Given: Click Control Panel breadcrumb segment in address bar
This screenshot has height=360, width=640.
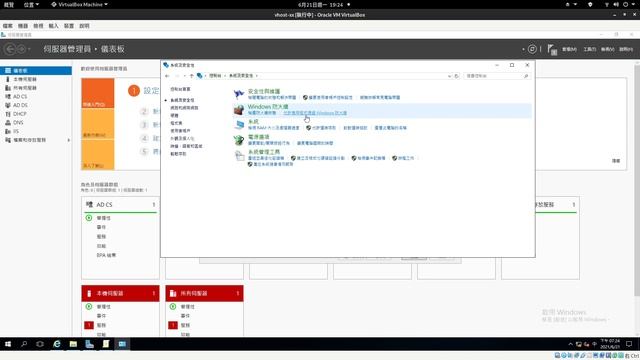Looking at the screenshot, I should (x=215, y=76).
